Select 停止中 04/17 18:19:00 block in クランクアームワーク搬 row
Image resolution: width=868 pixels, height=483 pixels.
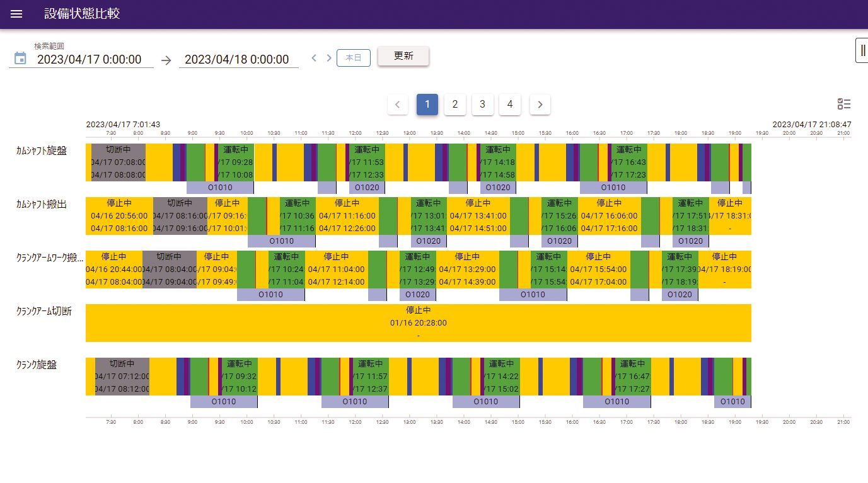(725, 270)
